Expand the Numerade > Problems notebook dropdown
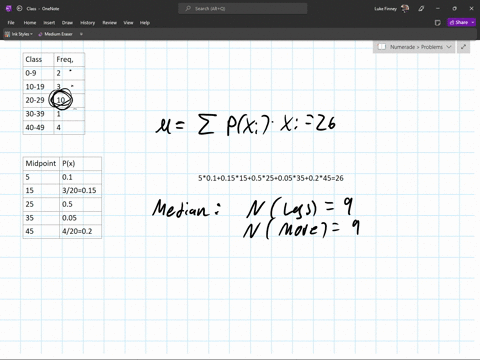480x360 pixels. pos(449,47)
